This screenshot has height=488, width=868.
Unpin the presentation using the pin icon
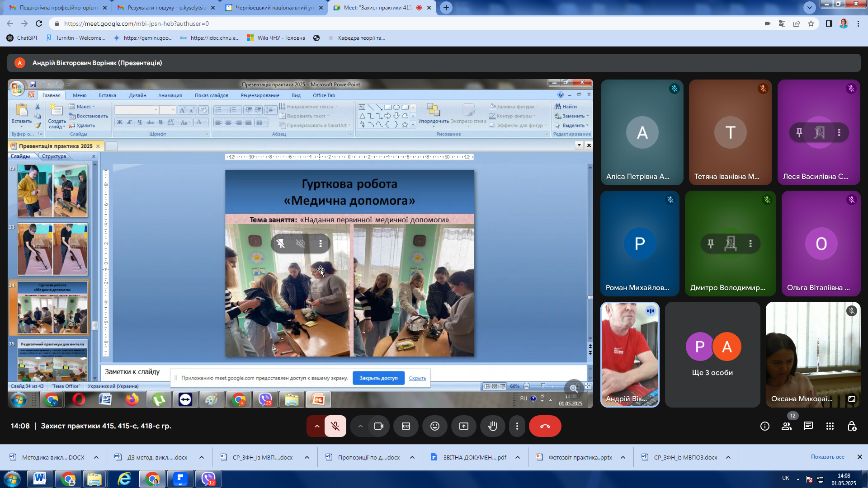(x=281, y=244)
